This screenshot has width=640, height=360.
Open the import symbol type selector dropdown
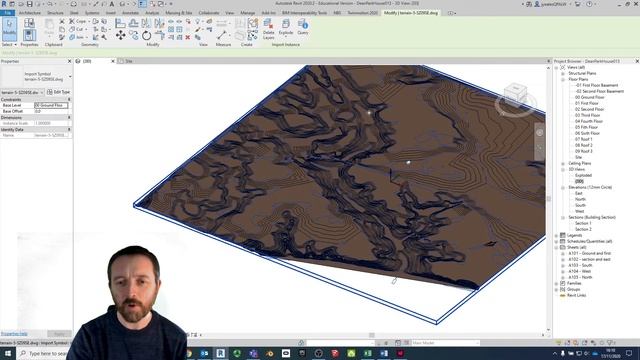(70, 76)
